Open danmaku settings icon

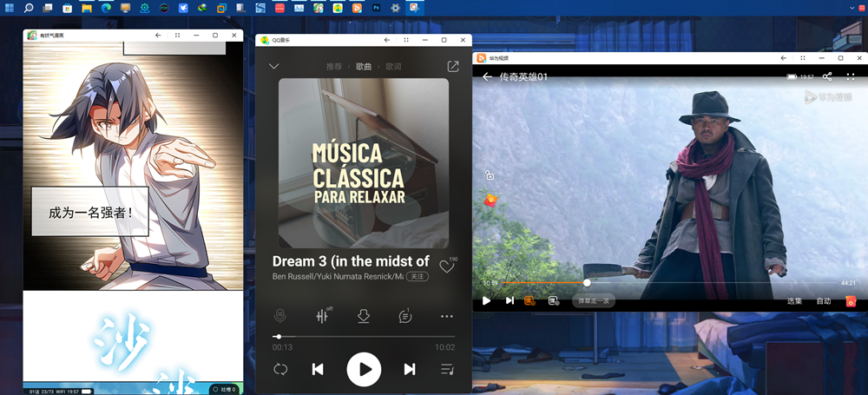pos(554,301)
